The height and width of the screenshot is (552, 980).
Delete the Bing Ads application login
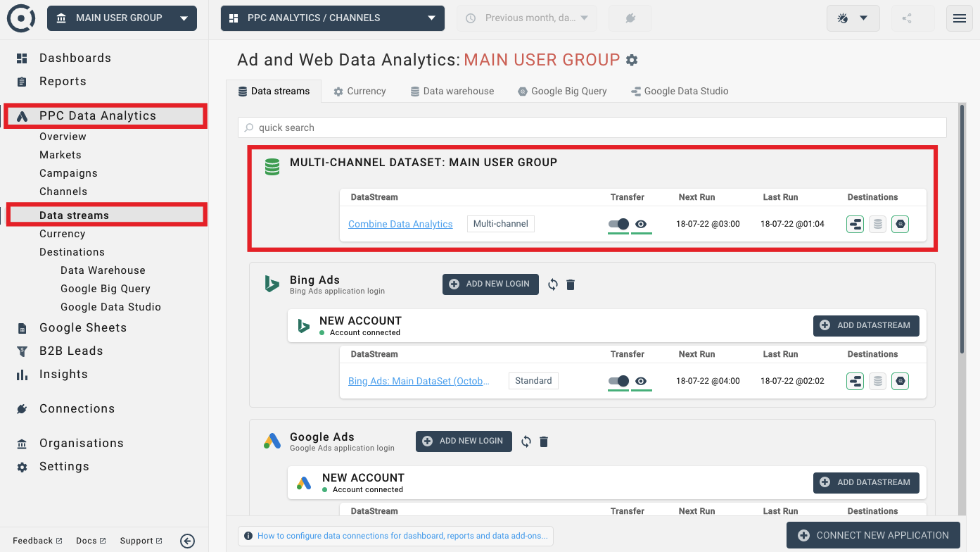tap(571, 284)
